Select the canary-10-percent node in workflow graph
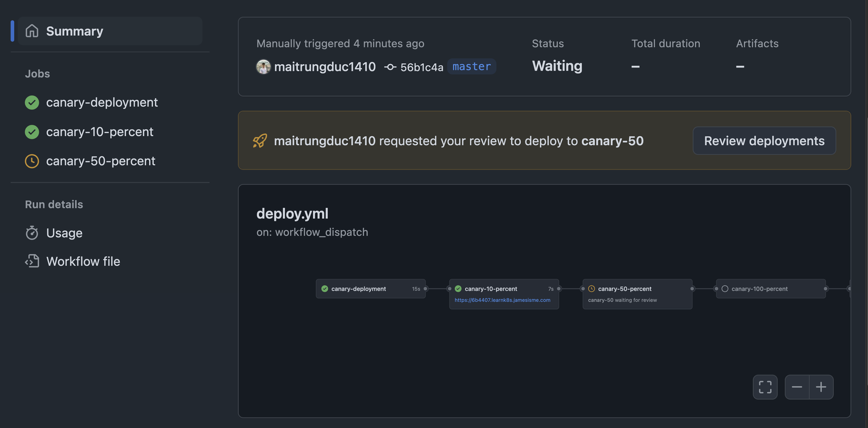868x428 pixels. pyautogui.click(x=504, y=294)
